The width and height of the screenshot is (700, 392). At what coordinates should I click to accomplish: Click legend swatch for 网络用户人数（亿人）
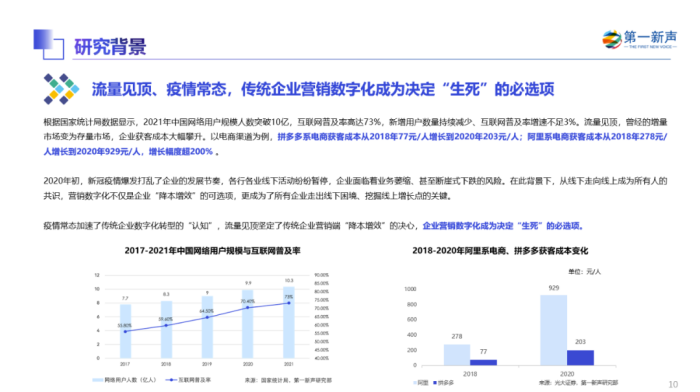click(x=97, y=380)
